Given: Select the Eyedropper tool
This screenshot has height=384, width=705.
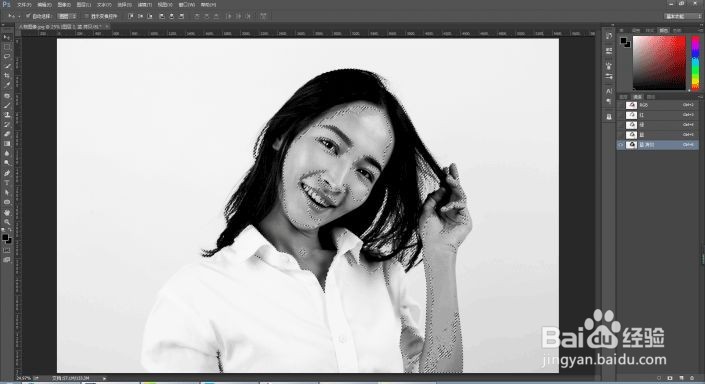Looking at the screenshot, I should (x=7, y=85).
